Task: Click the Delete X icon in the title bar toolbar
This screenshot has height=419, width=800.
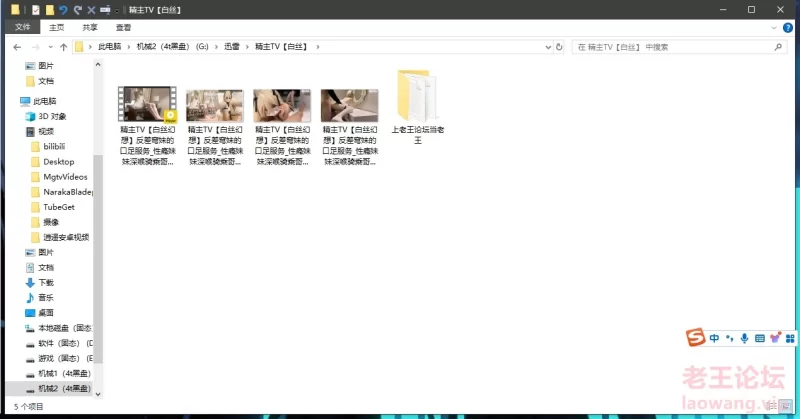Action: pyautogui.click(x=91, y=10)
